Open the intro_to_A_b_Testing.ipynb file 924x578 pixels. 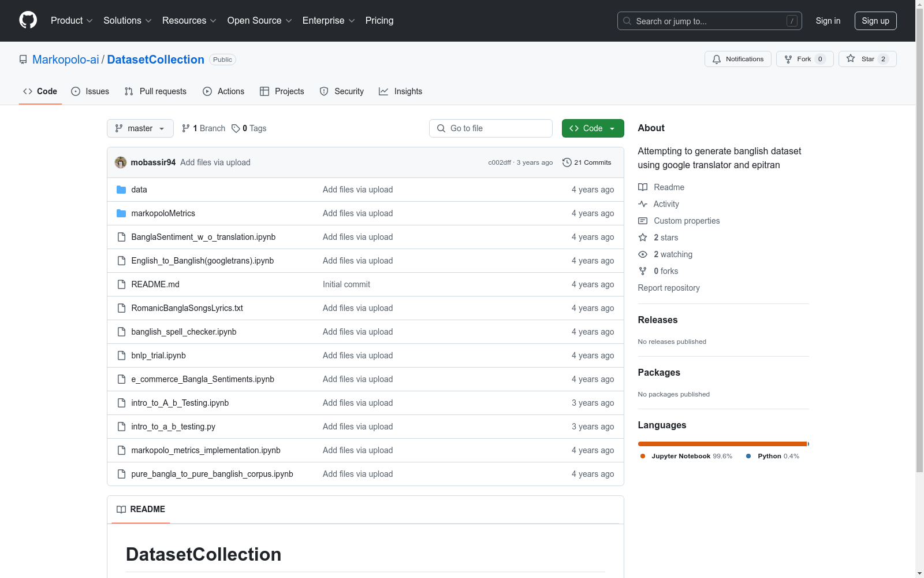tap(180, 403)
